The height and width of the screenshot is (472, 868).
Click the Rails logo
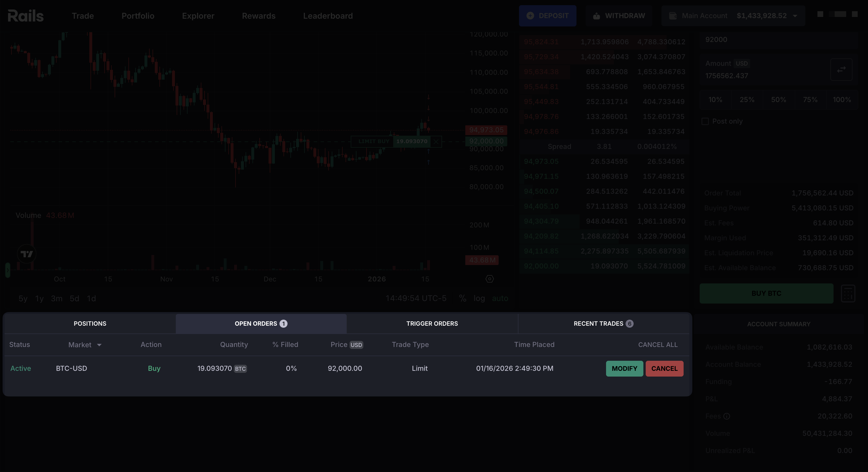point(26,16)
